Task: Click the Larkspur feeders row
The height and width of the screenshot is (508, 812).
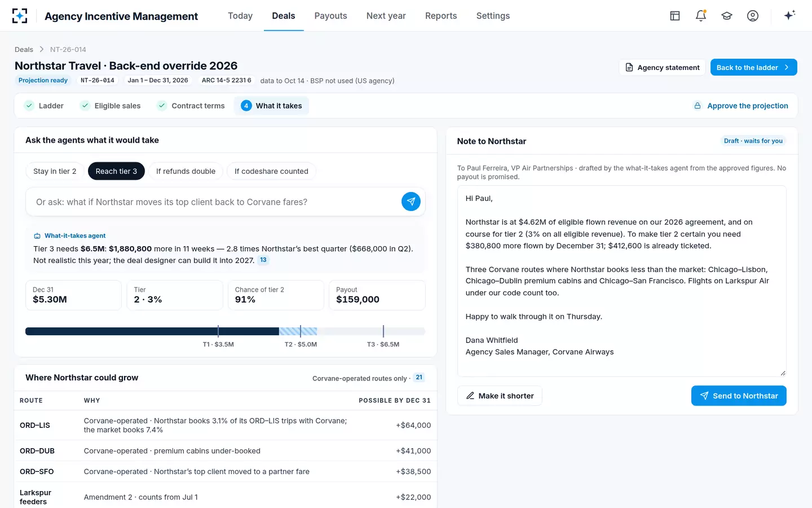Action: 226,497
